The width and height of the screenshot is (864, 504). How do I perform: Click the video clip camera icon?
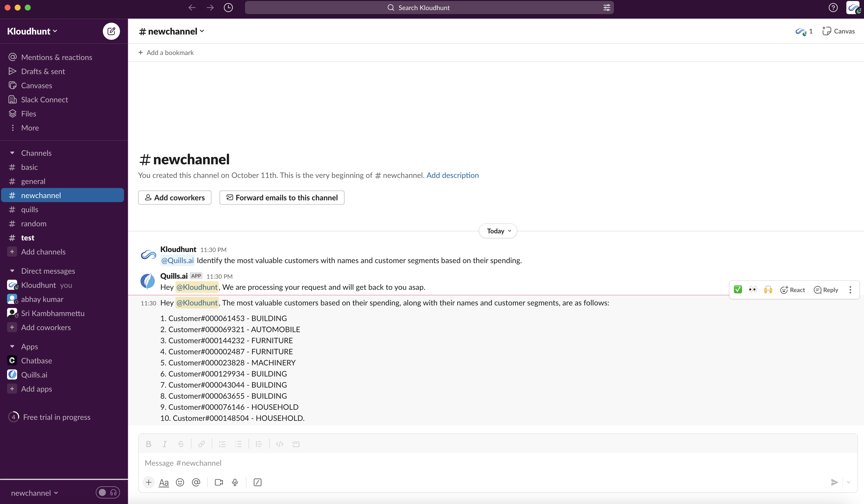coord(219,482)
